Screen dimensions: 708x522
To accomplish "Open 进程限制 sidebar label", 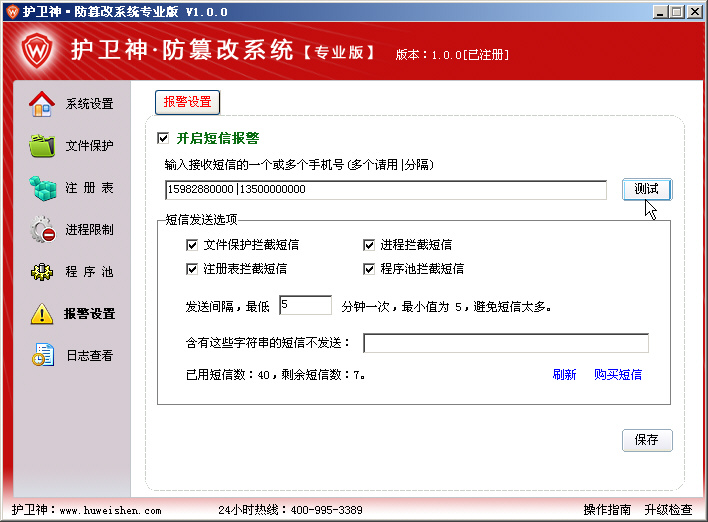I will click(89, 229).
